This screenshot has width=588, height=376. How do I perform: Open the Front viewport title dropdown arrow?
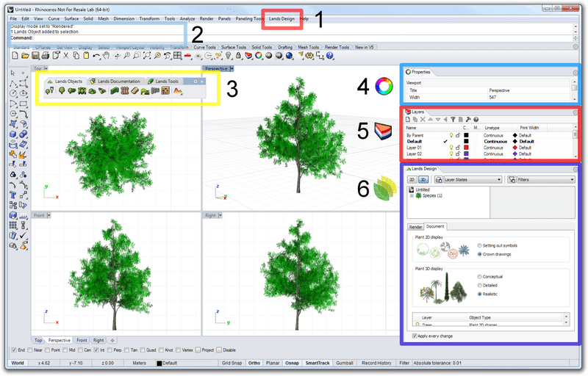click(x=49, y=215)
